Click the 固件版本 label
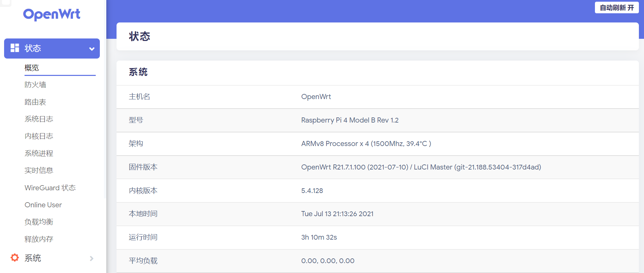The image size is (644, 273). [143, 167]
